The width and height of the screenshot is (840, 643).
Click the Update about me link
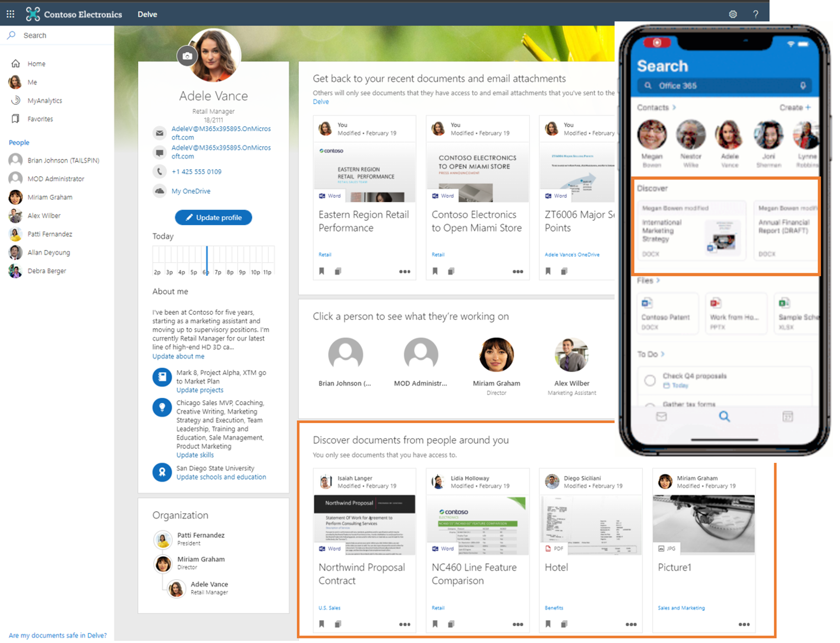pos(178,356)
